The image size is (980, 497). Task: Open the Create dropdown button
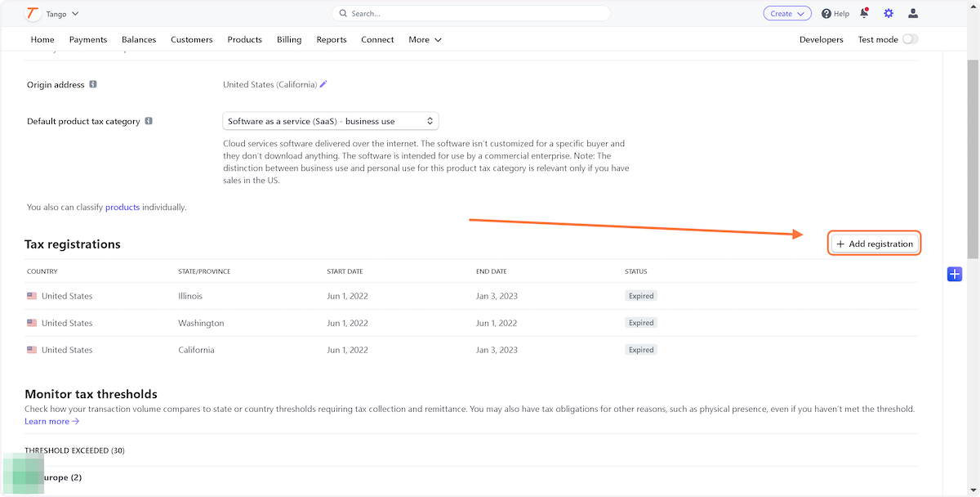click(787, 14)
